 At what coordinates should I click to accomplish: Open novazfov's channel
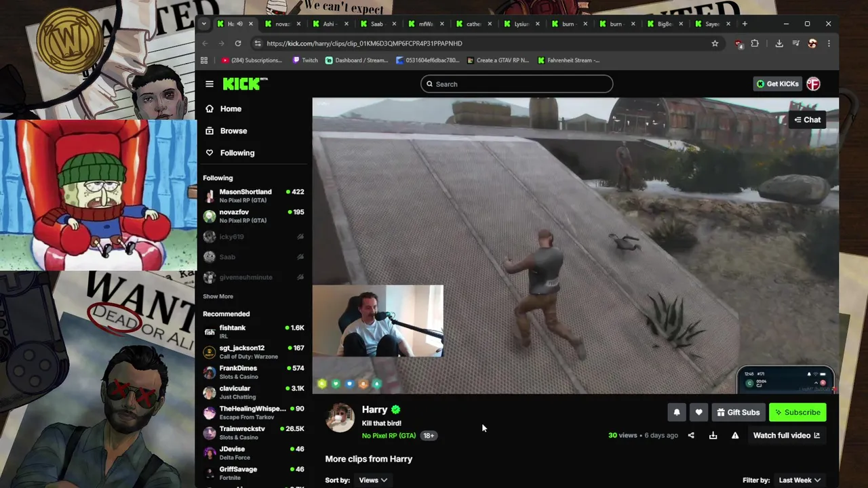pyautogui.click(x=253, y=216)
